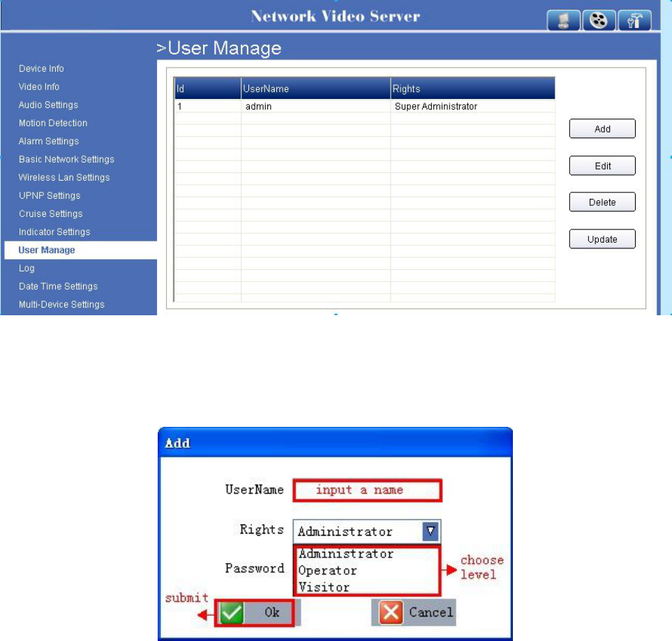This screenshot has height=641, width=672.
Task: Select Motion Detection menu entry
Action: click(x=53, y=123)
